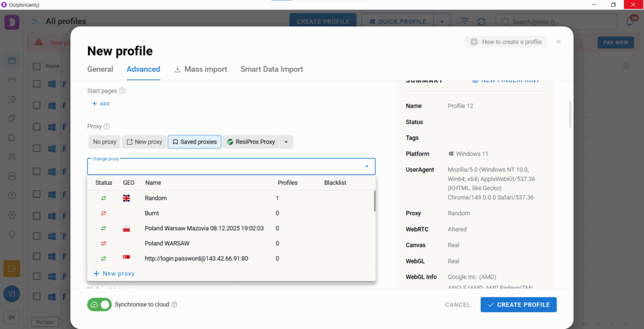Select the Poland WARSAW proxy

click(x=230, y=243)
